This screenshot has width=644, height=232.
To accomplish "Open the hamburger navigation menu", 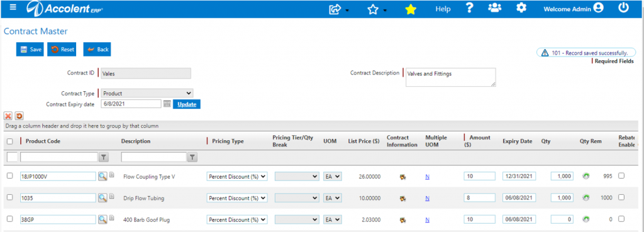I will 13,8.
